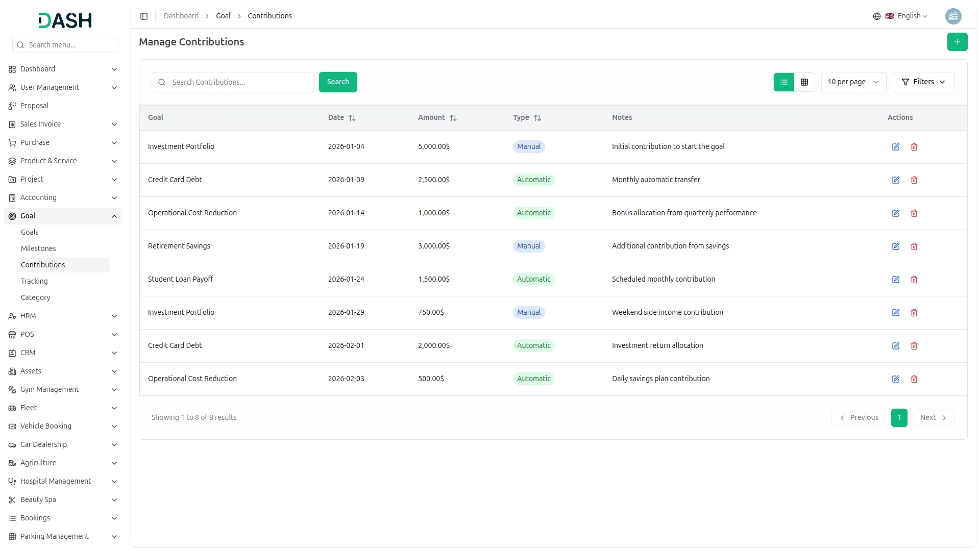Expand the Filters dropdown
The width and height of the screenshot is (980, 551).
click(923, 82)
